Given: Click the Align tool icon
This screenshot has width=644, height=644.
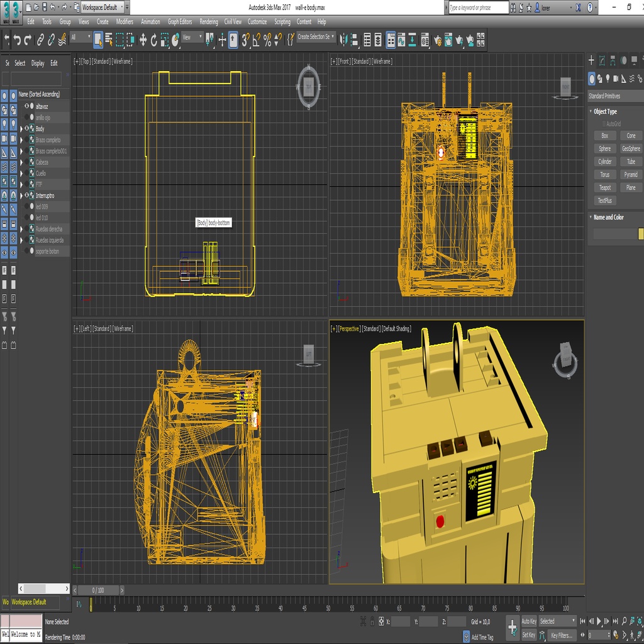Looking at the screenshot, I should pyautogui.click(x=355, y=40).
